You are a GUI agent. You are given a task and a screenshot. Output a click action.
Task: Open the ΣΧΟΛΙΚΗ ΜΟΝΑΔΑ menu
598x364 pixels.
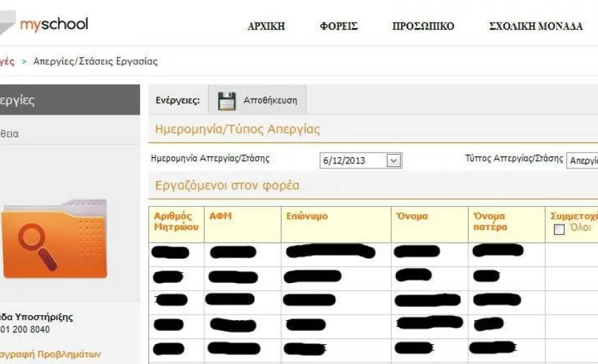click(x=536, y=26)
